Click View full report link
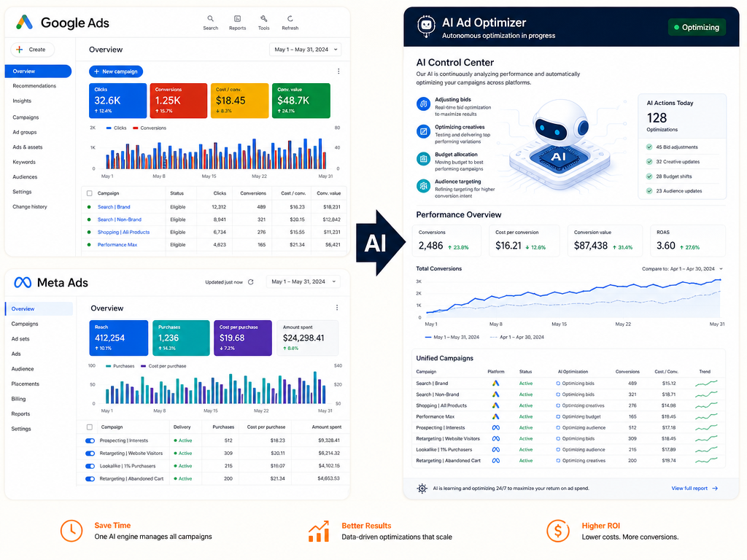The height and width of the screenshot is (560, 747). coord(694,488)
